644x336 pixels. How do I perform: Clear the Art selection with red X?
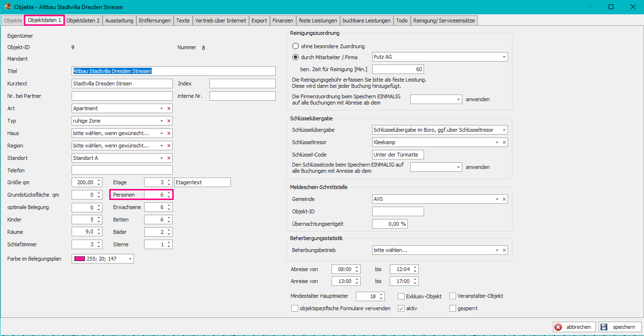[x=169, y=108]
